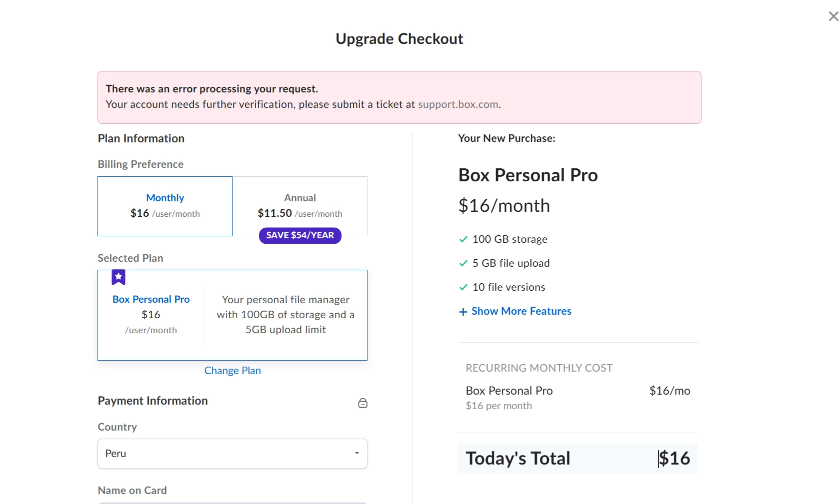Select Monthly billing preference
The width and height of the screenshot is (839, 504).
(165, 206)
